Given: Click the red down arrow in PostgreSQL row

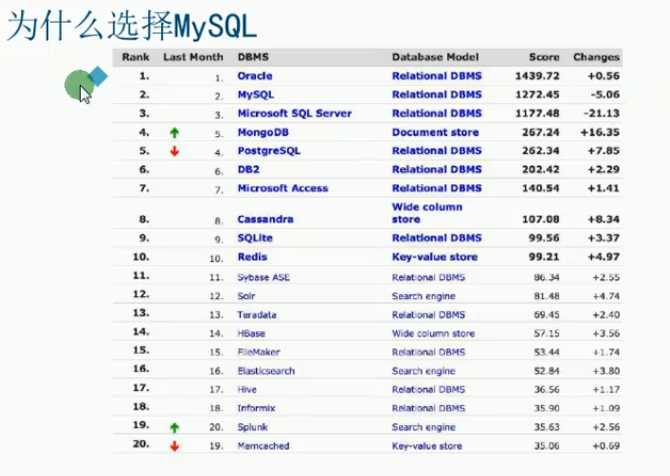Looking at the screenshot, I should pyautogui.click(x=174, y=151).
